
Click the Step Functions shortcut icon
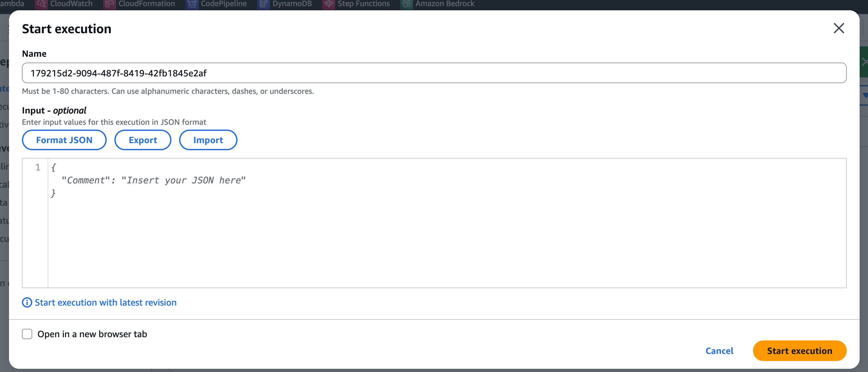328,4
